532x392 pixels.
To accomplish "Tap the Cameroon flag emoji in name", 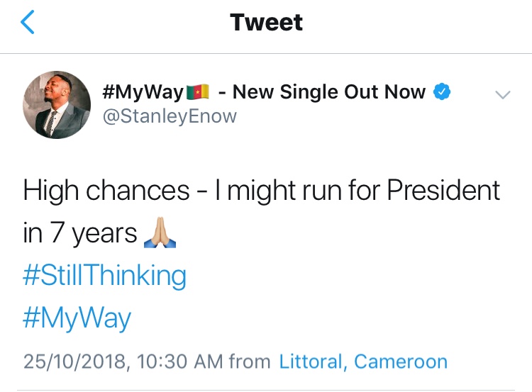I will pyautogui.click(x=196, y=92).
